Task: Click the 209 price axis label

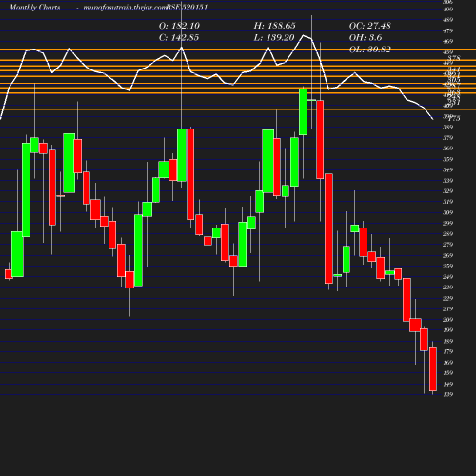Action: [x=447, y=320]
